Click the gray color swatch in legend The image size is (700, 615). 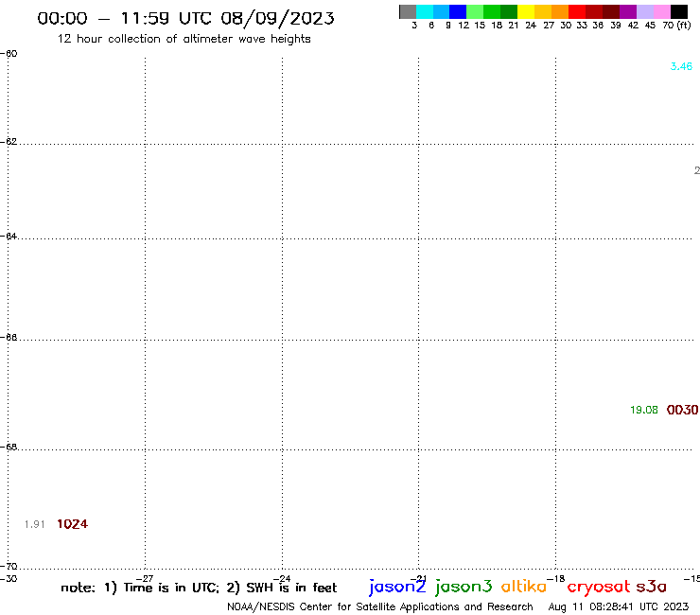pyautogui.click(x=408, y=11)
